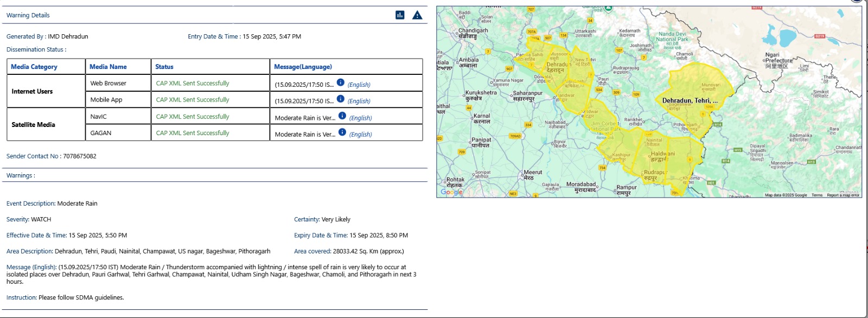868x318 pixels.
Task: Click the certainty value 'Very Likely'
Action: 336,219
